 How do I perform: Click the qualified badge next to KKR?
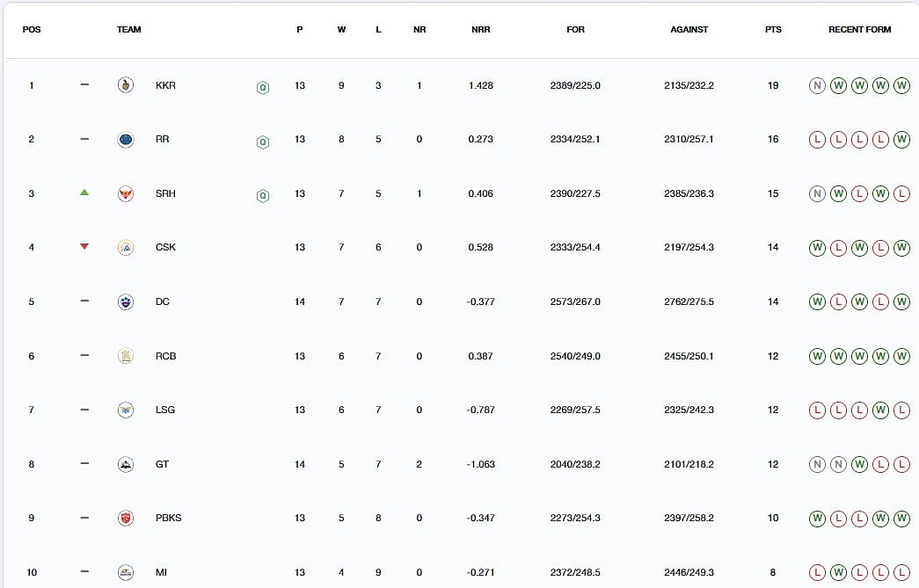[262, 87]
